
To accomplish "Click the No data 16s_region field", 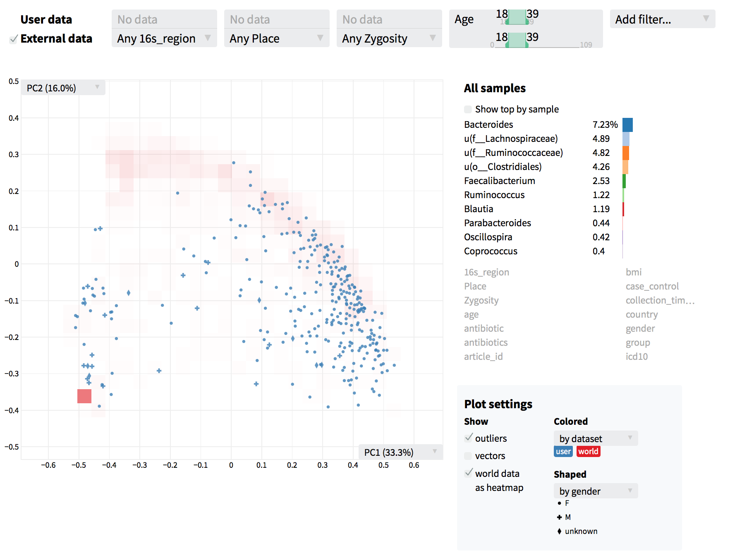I will [x=164, y=19].
